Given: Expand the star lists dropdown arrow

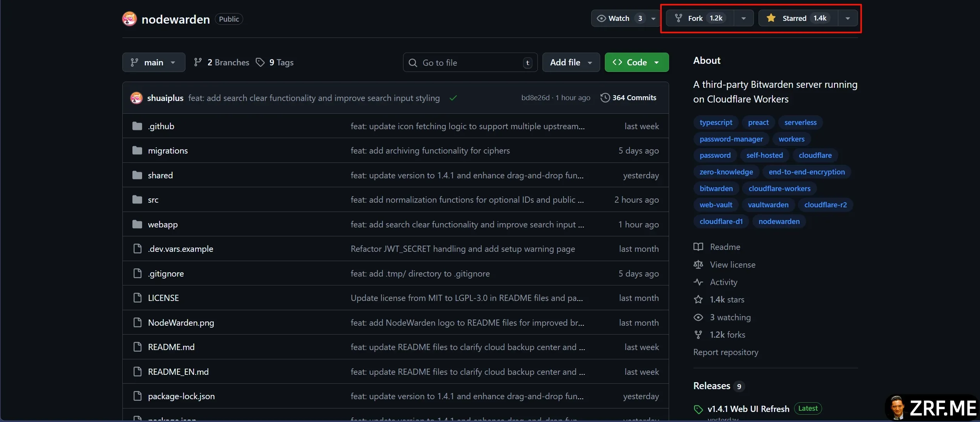Looking at the screenshot, I should pyautogui.click(x=848, y=18).
